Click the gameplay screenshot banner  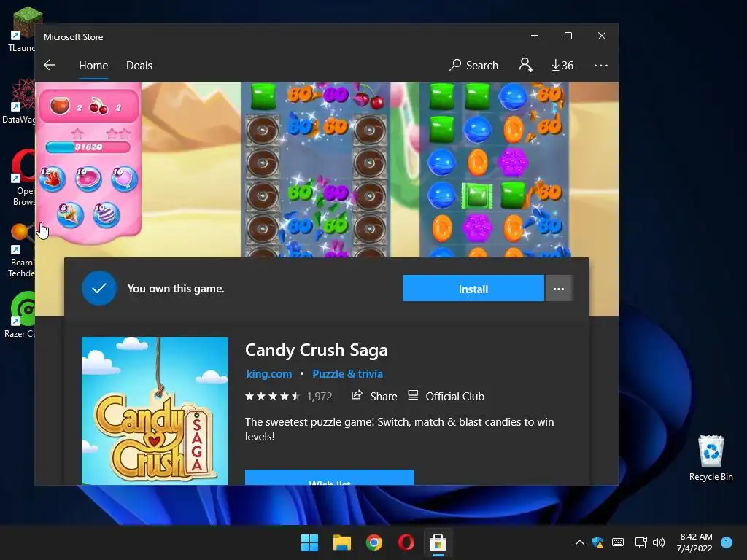327,170
